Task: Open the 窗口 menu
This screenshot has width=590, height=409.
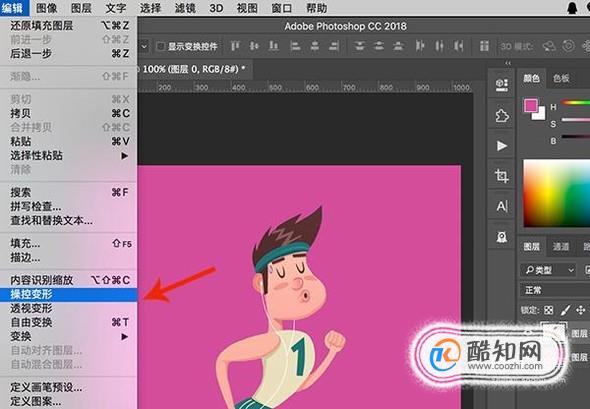Action: pos(281,8)
